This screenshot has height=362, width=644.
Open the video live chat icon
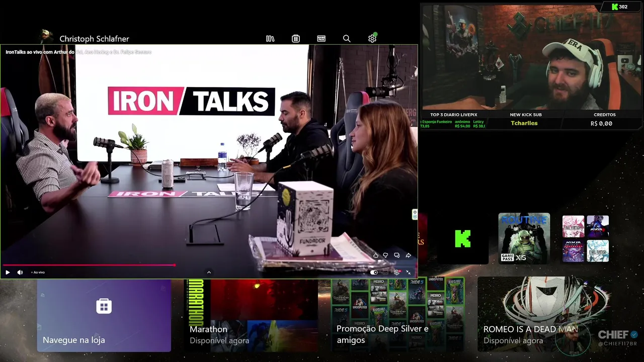point(397,255)
